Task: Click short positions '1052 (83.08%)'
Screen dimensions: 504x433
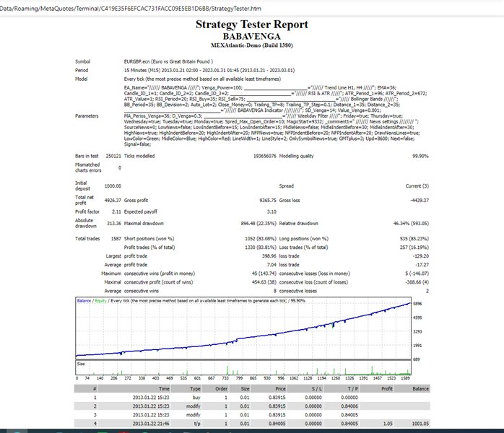Action: coord(261,239)
